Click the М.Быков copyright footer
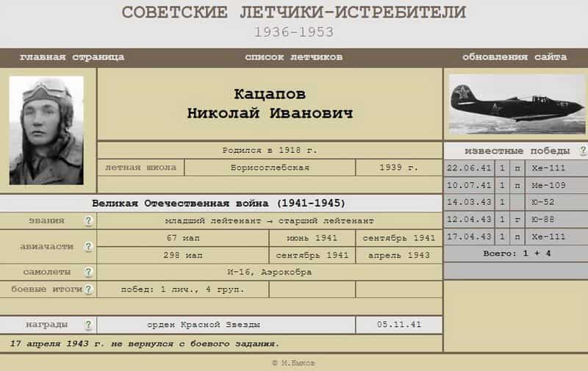 point(294,363)
